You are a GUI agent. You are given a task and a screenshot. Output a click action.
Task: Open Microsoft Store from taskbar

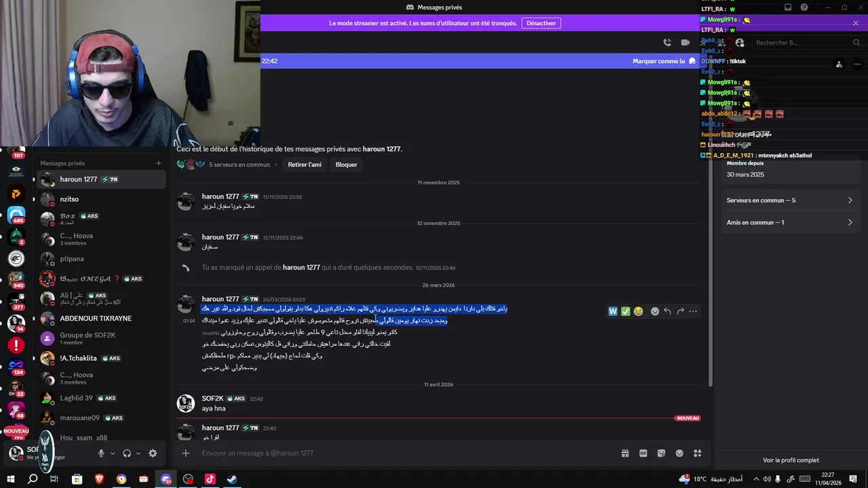[77, 479]
